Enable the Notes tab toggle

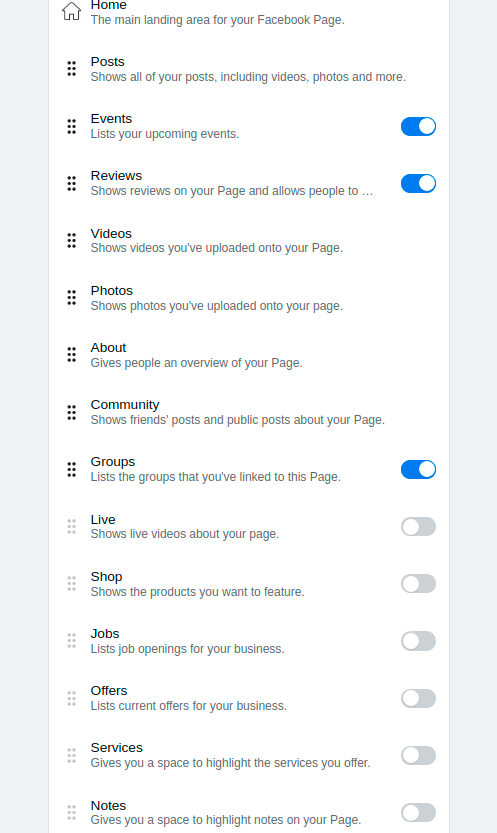pos(418,812)
